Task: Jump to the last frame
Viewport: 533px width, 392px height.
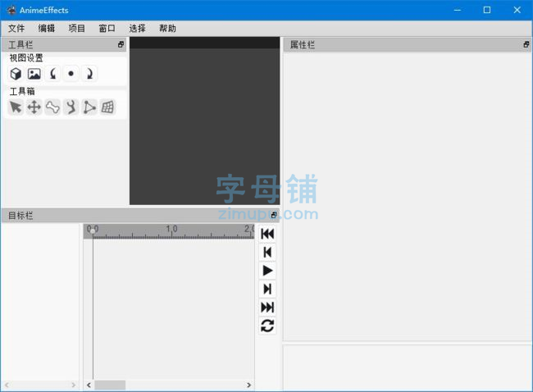Action: 267,308
